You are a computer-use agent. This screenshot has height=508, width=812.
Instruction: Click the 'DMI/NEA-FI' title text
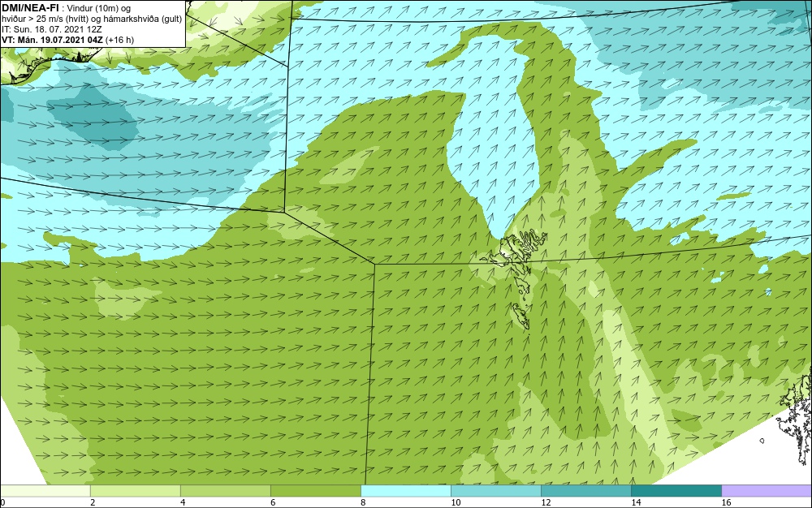click(30, 8)
